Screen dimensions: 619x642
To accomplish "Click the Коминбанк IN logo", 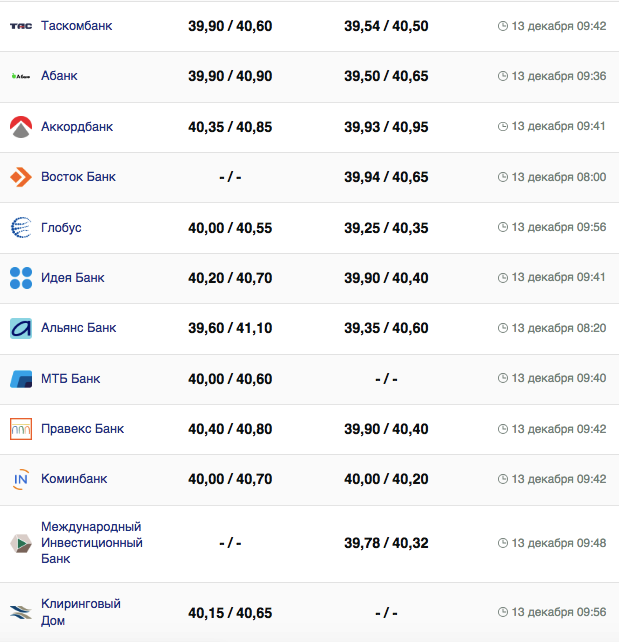I will 21,479.
